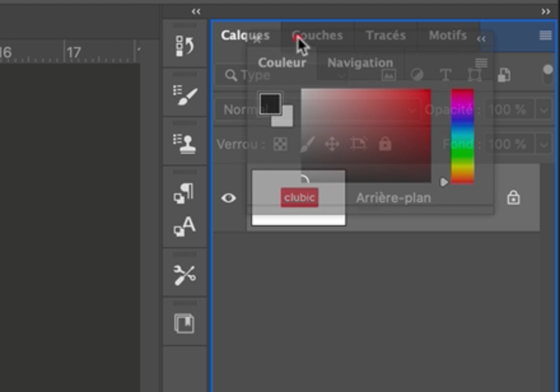The width and height of the screenshot is (560, 392).
Task: Switch to the Calques tab
Action: point(245,36)
